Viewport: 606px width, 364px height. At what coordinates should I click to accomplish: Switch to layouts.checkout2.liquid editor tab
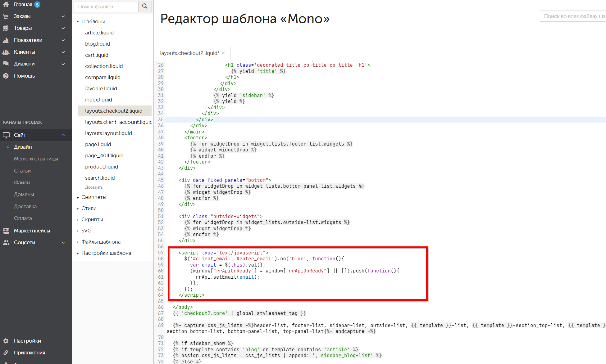pos(189,53)
